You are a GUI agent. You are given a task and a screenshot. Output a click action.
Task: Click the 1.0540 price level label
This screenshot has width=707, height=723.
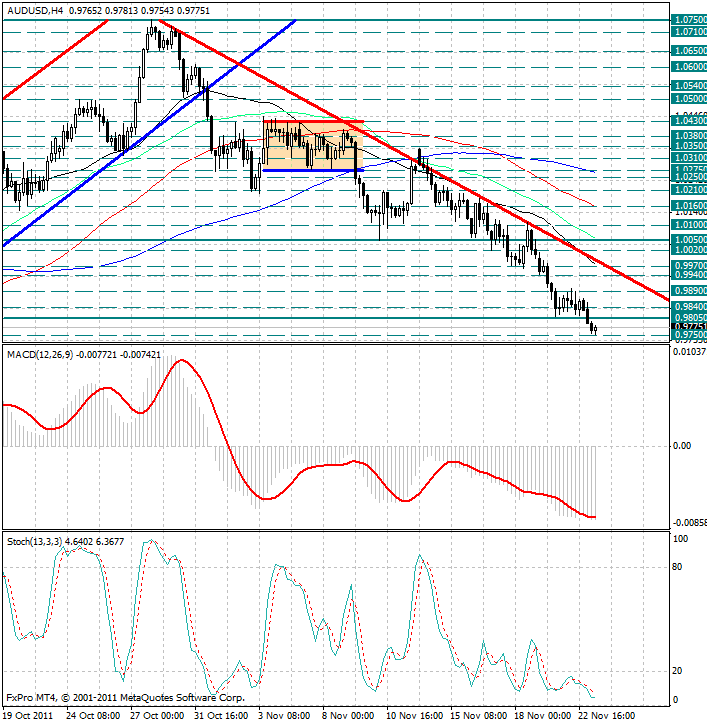[x=689, y=86]
